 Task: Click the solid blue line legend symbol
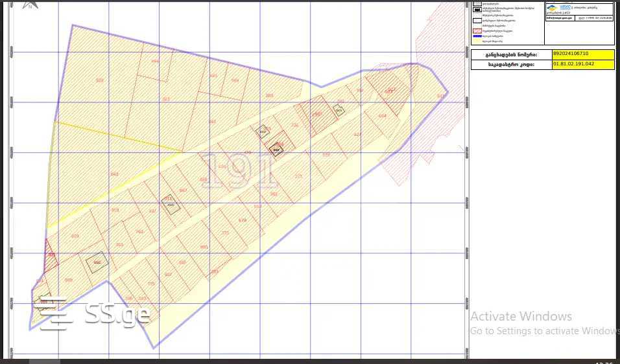point(477,36)
